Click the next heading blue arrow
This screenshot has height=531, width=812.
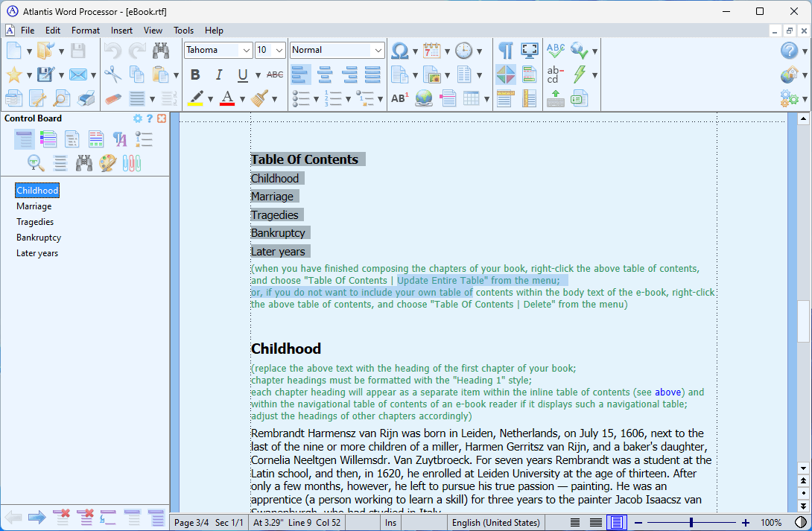37,517
